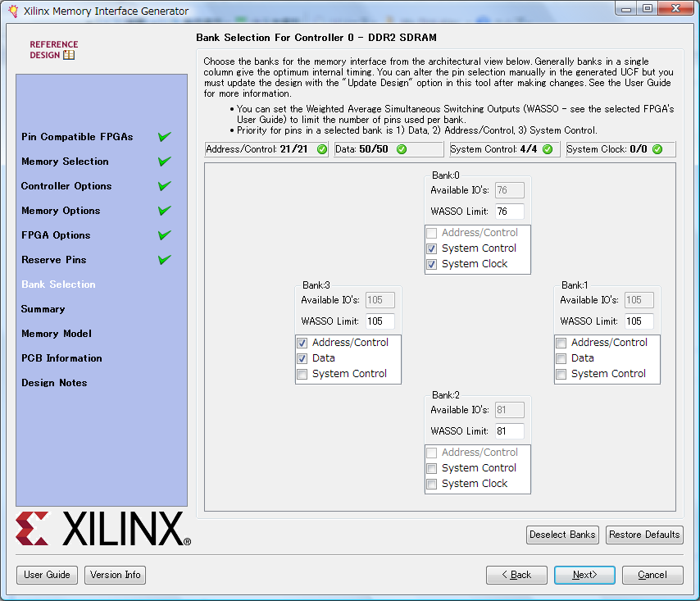The image size is (700, 601).
Task: Open the Memory Options step in sidebar
Action: [x=61, y=211]
